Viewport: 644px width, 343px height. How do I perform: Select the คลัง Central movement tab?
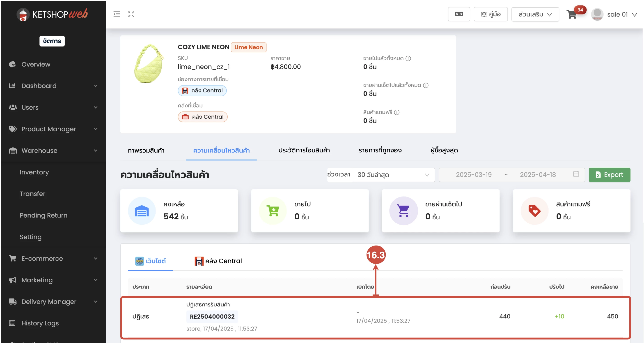[x=218, y=261]
